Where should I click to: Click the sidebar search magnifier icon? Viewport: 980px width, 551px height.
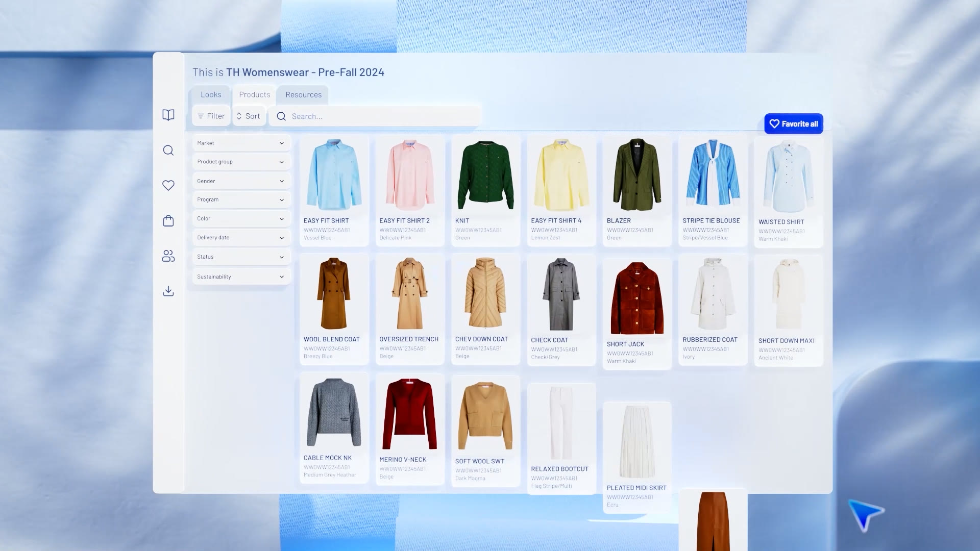tap(168, 151)
